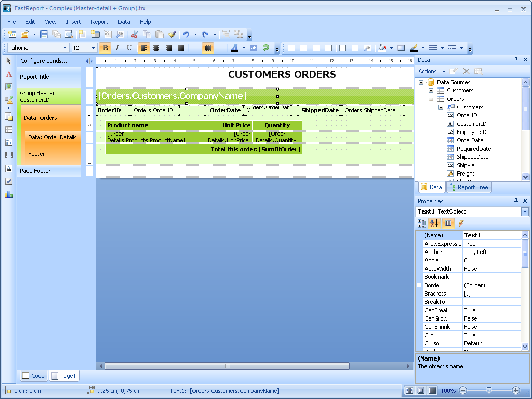Toggle alphabetical sort in Properties panel
532x399 pixels.
point(434,223)
